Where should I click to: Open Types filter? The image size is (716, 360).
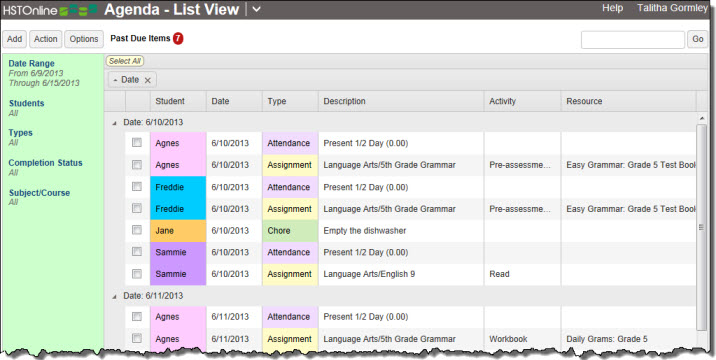click(21, 133)
